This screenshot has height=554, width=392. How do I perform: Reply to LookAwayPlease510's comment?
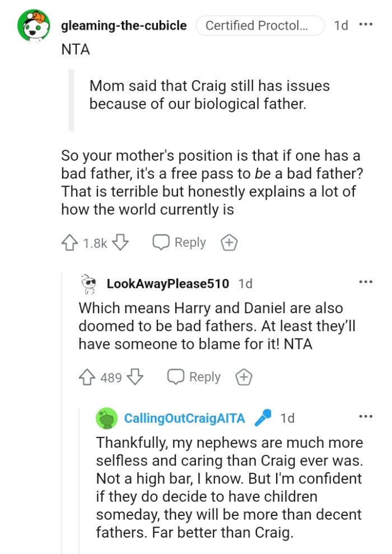tap(206, 377)
